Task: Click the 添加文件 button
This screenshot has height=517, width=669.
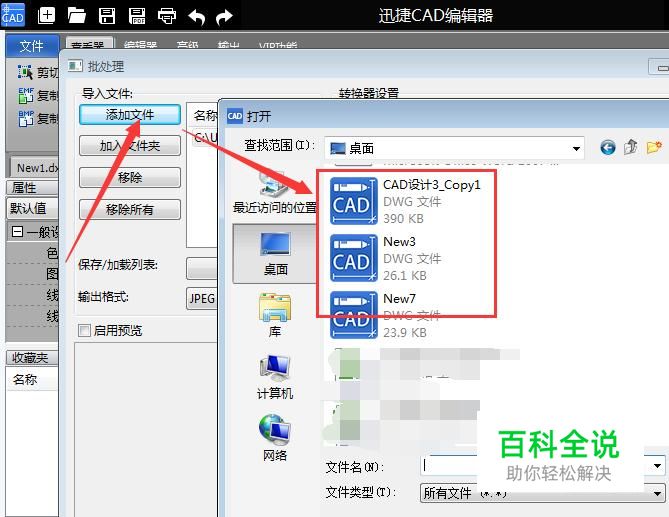Action: coord(130,114)
